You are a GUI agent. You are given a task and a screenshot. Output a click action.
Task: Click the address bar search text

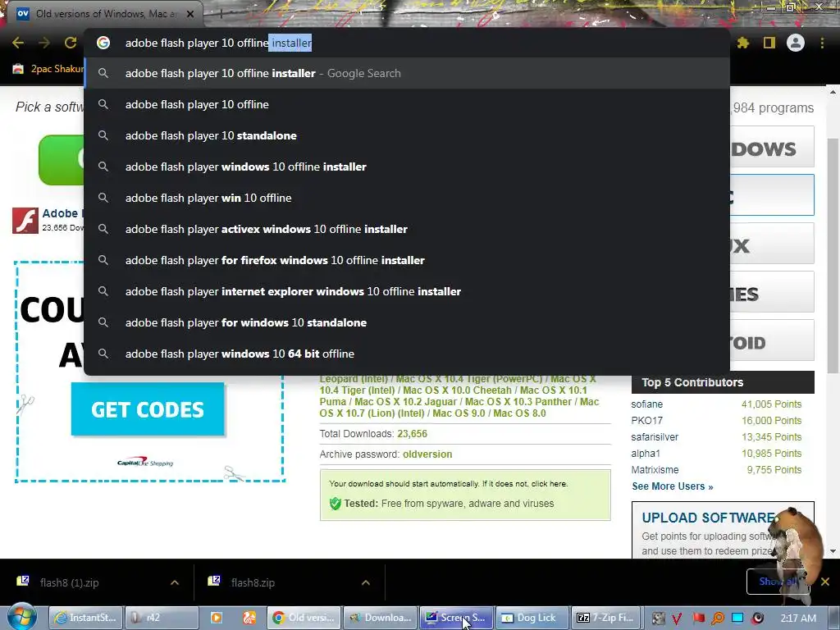pos(218,43)
